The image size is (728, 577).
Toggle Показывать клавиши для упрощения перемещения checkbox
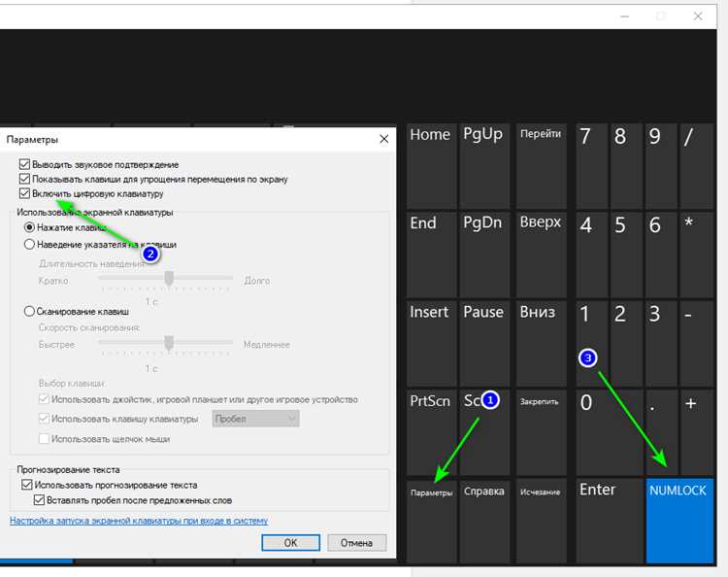click(x=24, y=179)
